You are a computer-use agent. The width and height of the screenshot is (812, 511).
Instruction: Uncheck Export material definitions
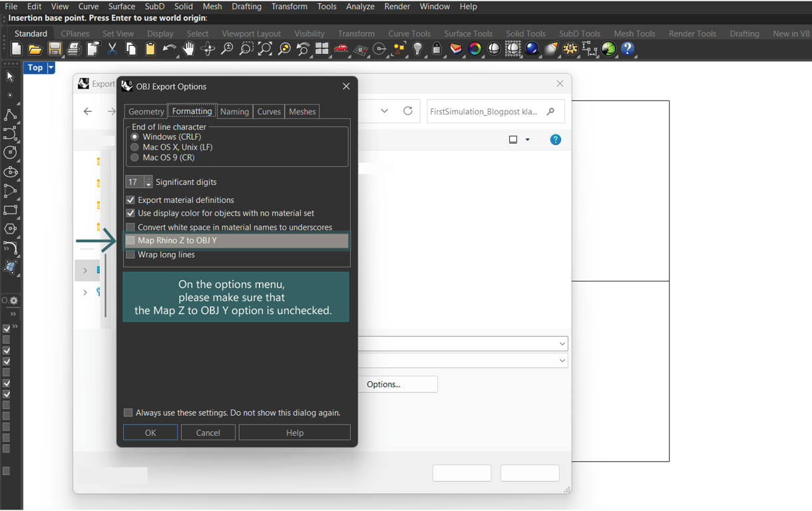point(130,200)
